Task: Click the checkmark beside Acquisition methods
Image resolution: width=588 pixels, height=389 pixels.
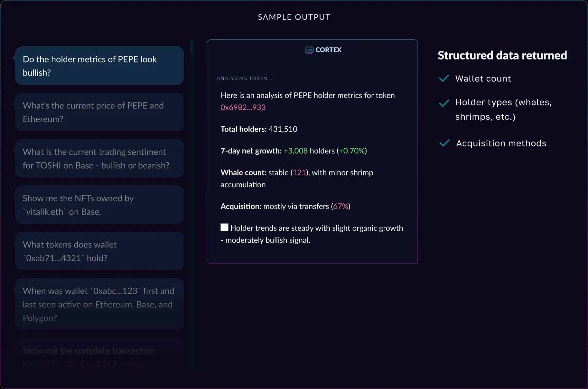Action: (444, 143)
